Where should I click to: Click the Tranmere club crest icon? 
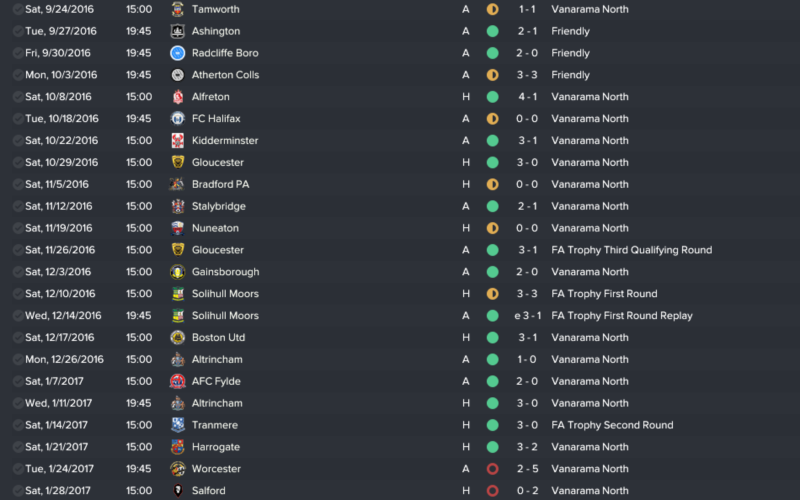pos(177,425)
